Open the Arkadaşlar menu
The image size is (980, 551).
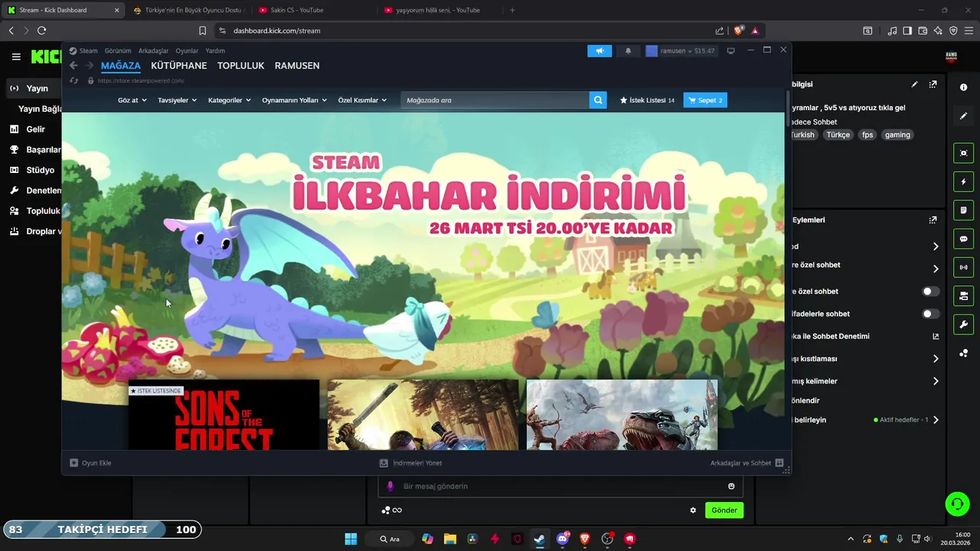pos(153,51)
